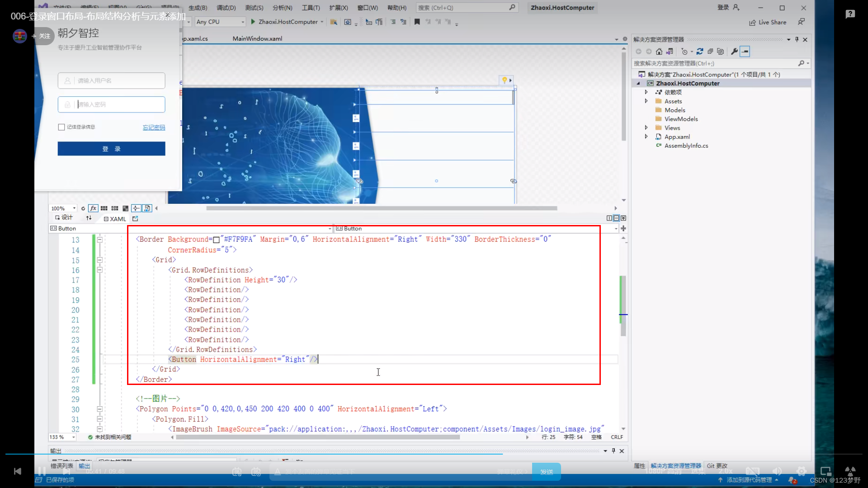The width and height of the screenshot is (868, 488).
Task: Click the Collapse All icon in Solution Explorer
Action: (710, 52)
